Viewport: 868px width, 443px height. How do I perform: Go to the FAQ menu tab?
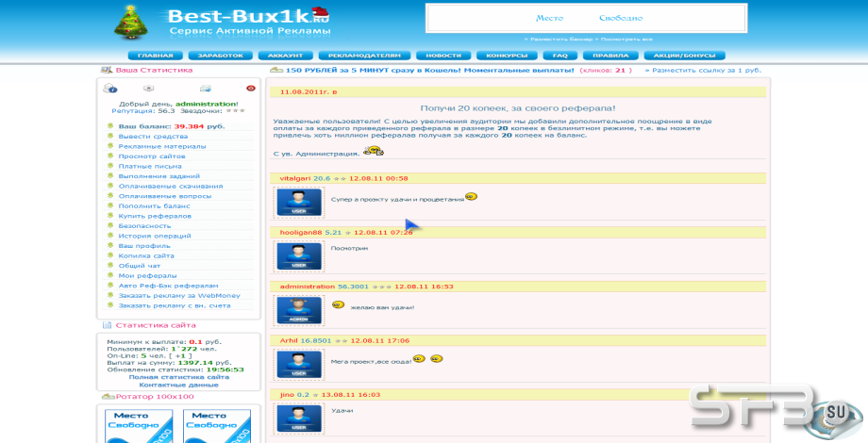[559, 56]
